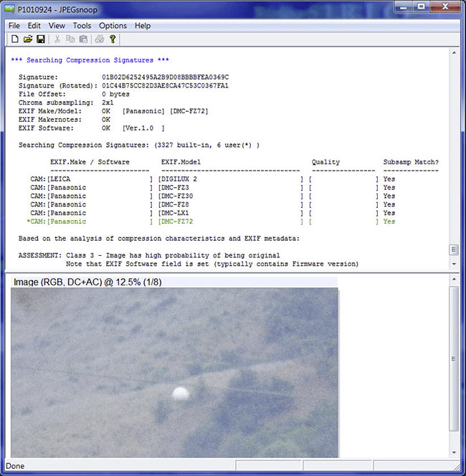This screenshot has width=466, height=476.
Task: Click the New document toolbar icon
Action: pos(15,39)
